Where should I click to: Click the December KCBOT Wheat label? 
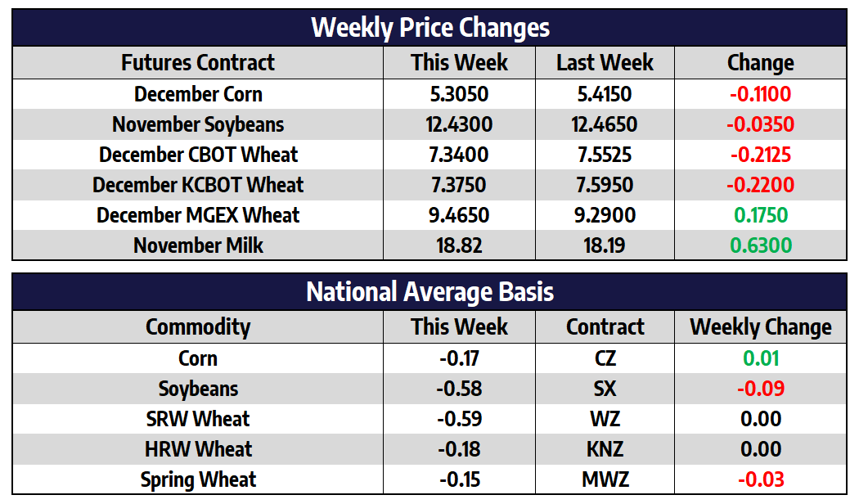pos(198,185)
